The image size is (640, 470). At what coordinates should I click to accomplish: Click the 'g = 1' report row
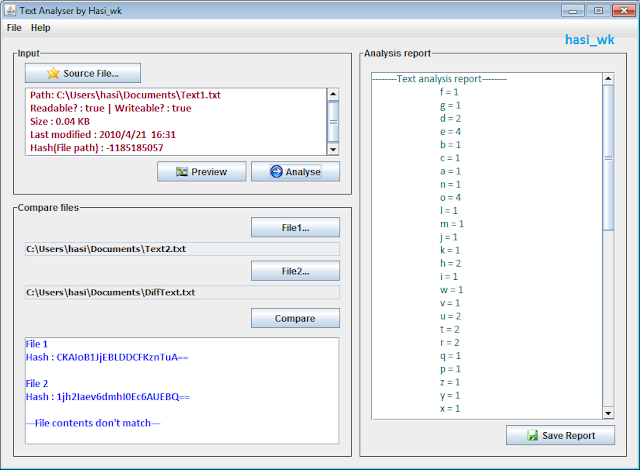click(450, 105)
